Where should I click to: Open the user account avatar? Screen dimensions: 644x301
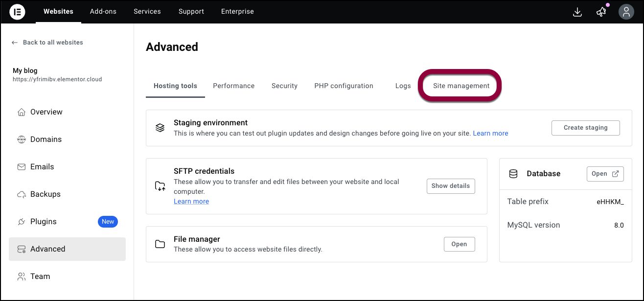pos(626,12)
